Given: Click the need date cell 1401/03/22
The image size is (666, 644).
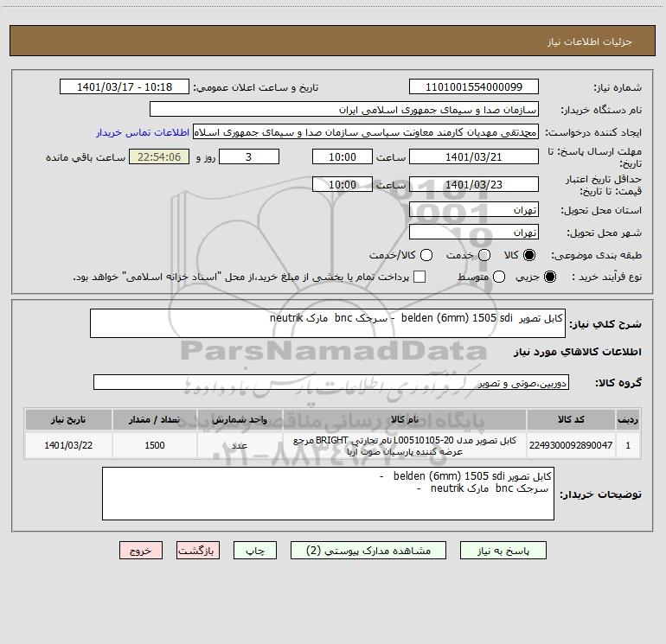Looking at the screenshot, I should tap(68, 445).
